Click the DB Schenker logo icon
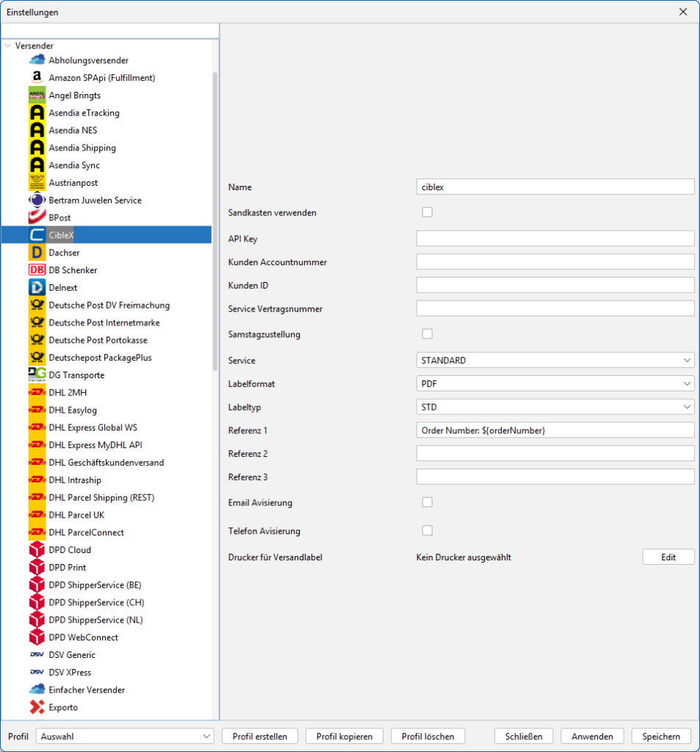This screenshot has height=752, width=700. pyautogui.click(x=37, y=270)
